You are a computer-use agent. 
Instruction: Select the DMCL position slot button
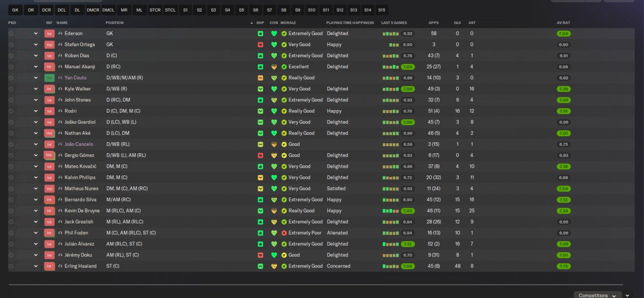tap(108, 10)
